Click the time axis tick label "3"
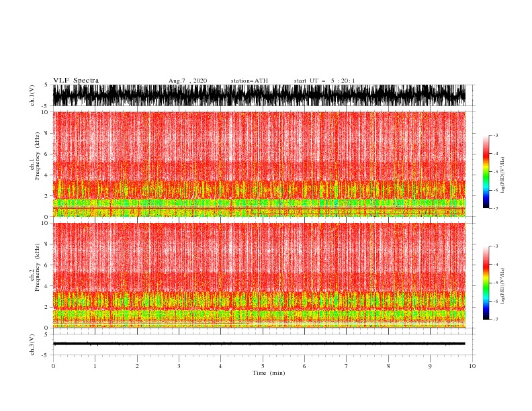Viewport: 532px width, 411px height. tap(179, 366)
